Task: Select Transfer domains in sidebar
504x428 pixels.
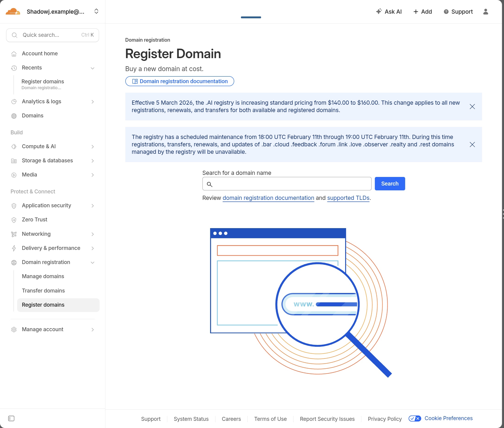Action: pyautogui.click(x=43, y=291)
